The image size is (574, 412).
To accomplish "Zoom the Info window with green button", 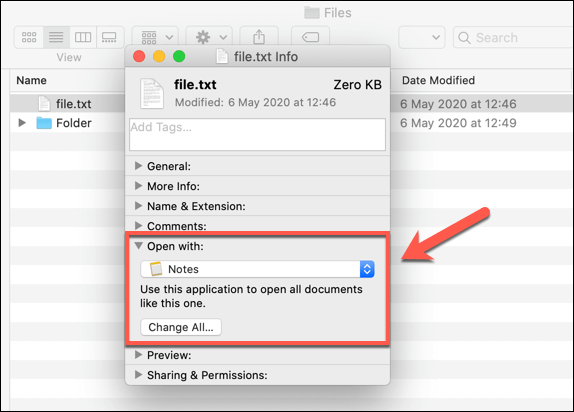I will (179, 56).
